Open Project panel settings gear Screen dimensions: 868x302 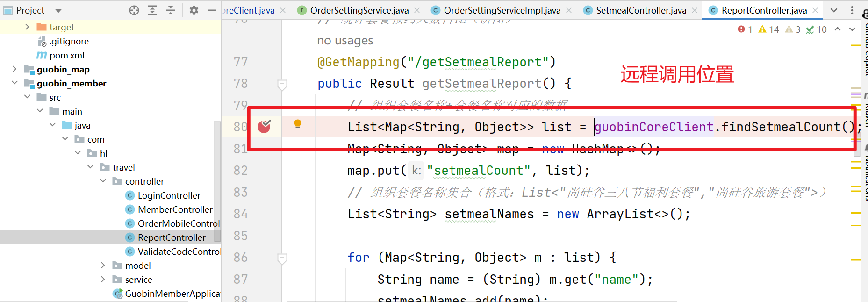click(x=194, y=10)
